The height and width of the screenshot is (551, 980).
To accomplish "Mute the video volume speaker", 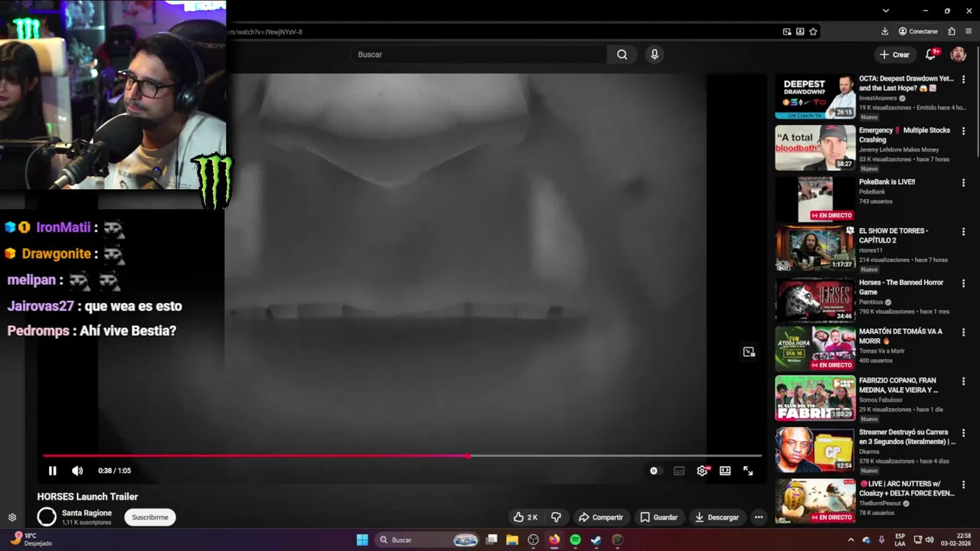I will point(77,471).
